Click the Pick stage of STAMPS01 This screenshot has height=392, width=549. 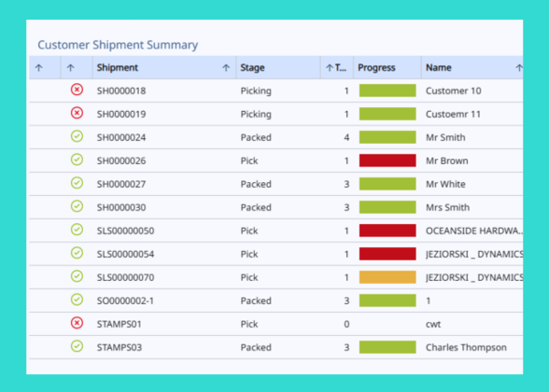pos(249,324)
